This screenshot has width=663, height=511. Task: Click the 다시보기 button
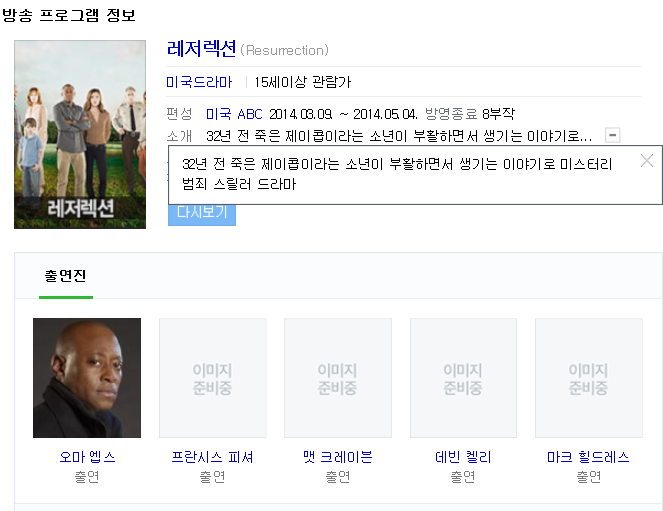point(202,213)
